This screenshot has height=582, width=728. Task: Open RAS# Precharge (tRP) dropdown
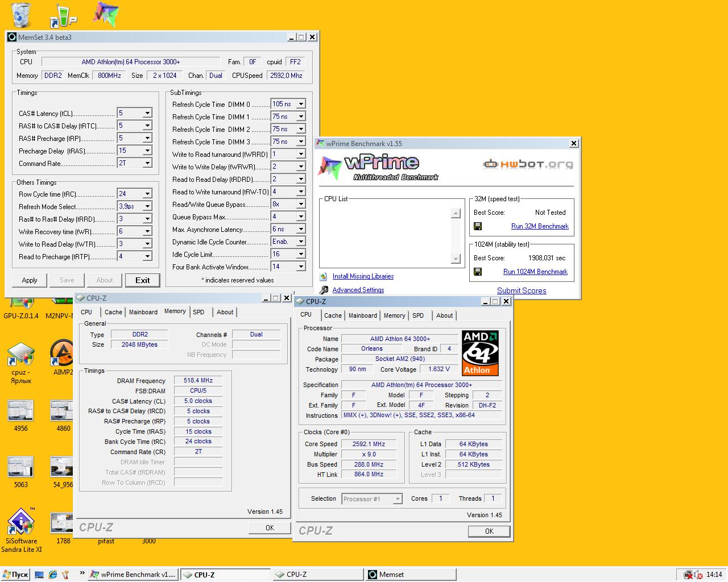147,138
